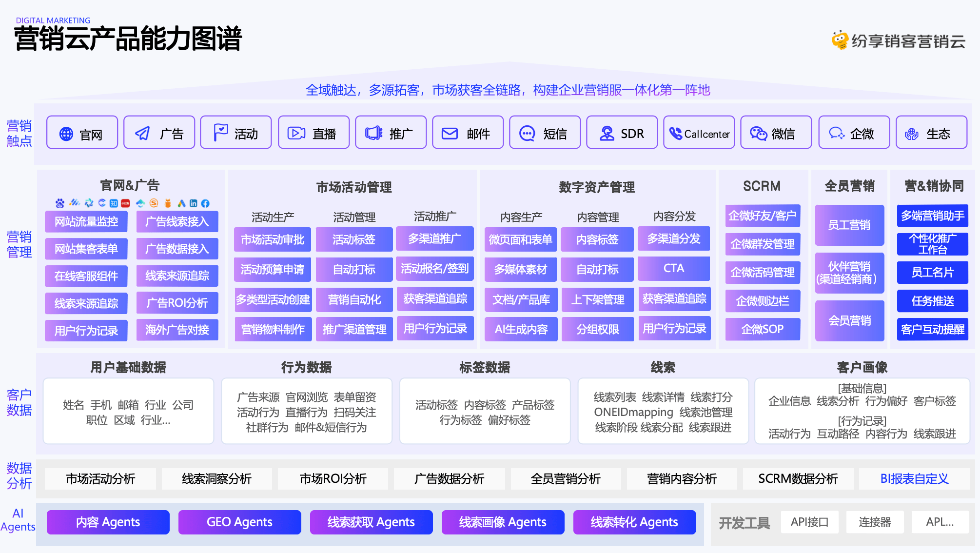Click the video play icon for 直播
Viewport: 980px width, 553px height.
tap(296, 133)
